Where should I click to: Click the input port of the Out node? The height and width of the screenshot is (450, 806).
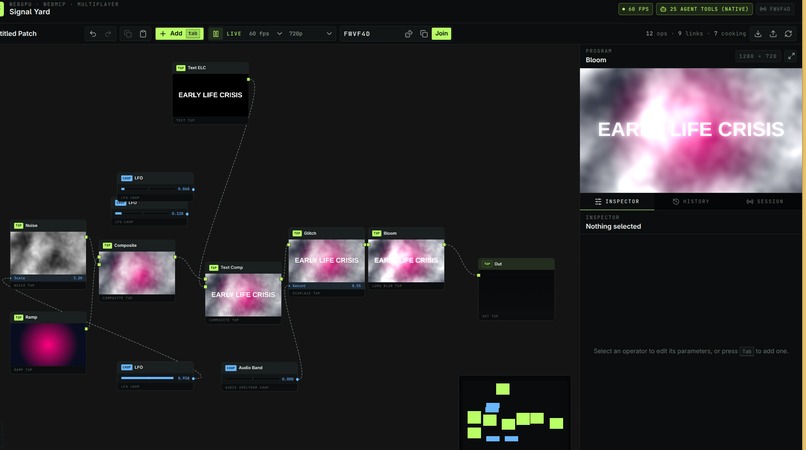479,275
